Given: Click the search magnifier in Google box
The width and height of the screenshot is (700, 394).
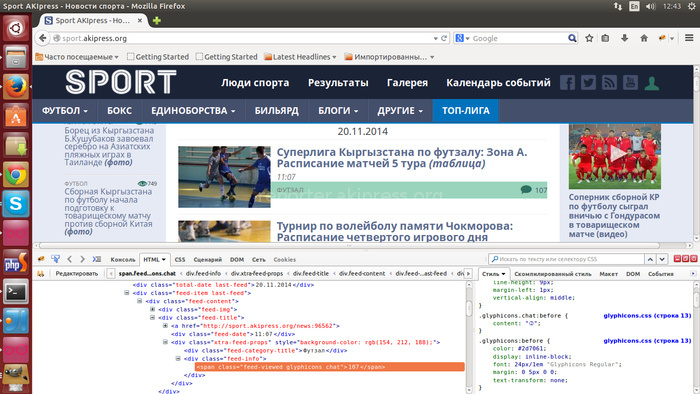Looking at the screenshot, I should pyautogui.click(x=572, y=38).
